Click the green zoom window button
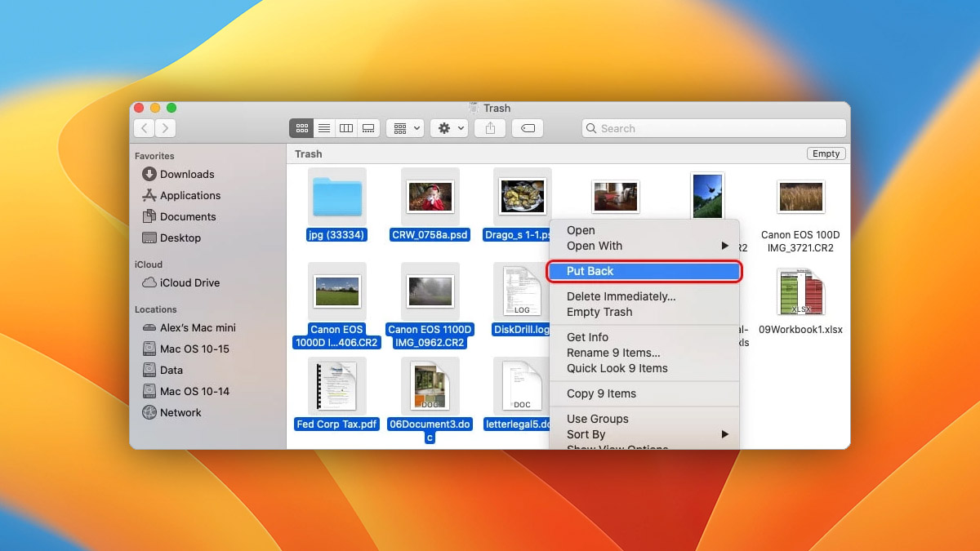 [x=171, y=108]
